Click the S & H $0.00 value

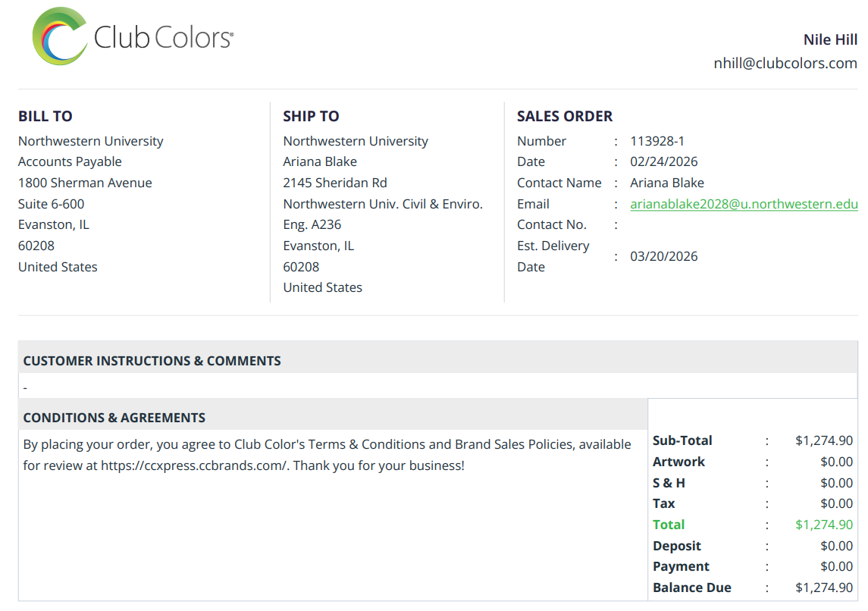click(x=836, y=483)
